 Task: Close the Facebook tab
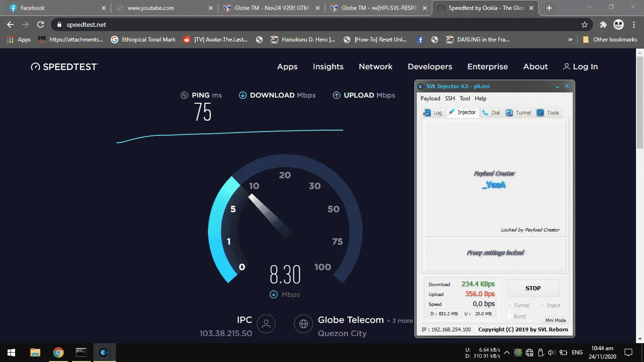pos(104,8)
